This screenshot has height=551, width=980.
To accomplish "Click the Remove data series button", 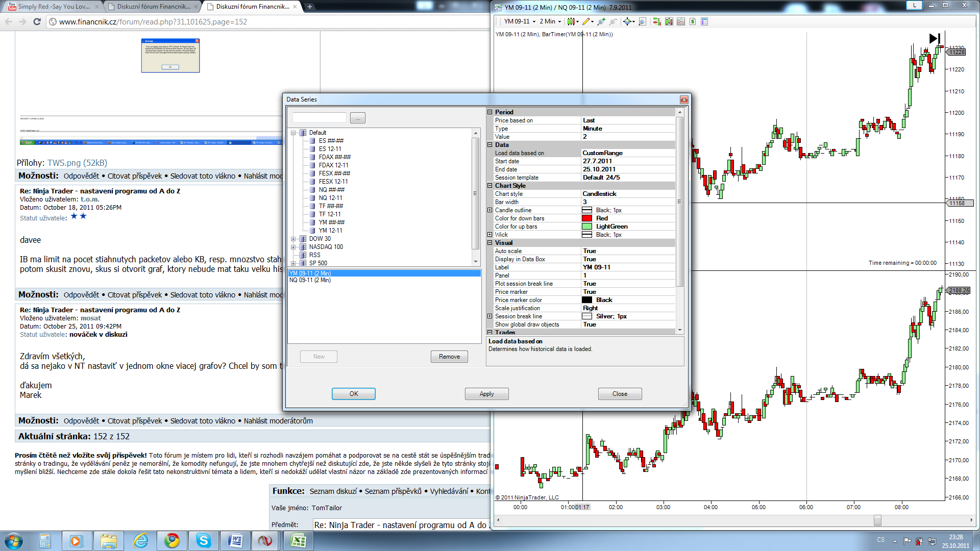I will click(449, 357).
